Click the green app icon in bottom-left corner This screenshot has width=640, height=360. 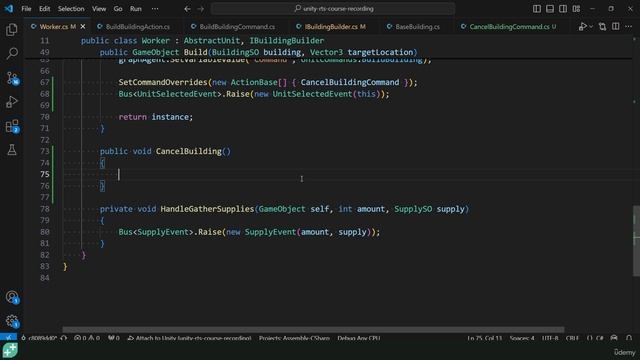[x=10, y=351]
